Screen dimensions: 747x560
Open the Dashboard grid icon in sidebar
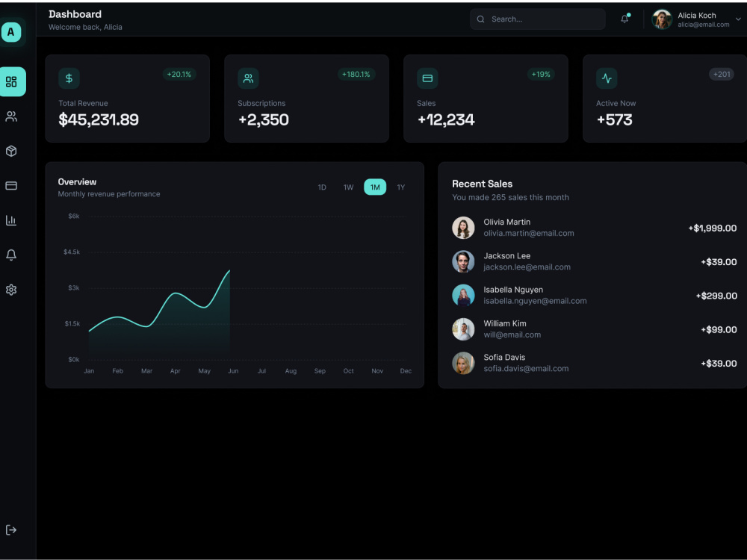11,81
